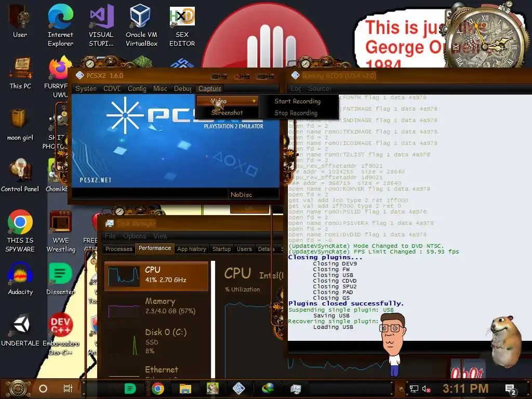Open the PCSX2 Debug menu

183,88
